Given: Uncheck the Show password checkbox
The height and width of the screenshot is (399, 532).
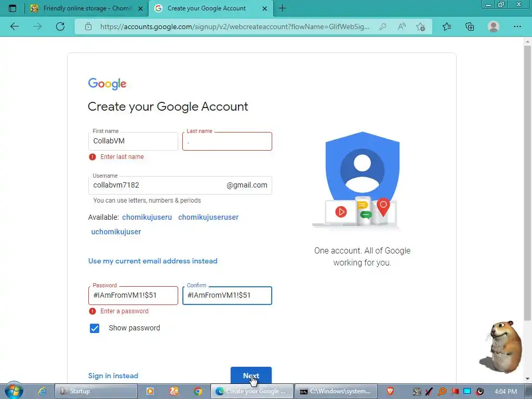Looking at the screenshot, I should pos(95,328).
